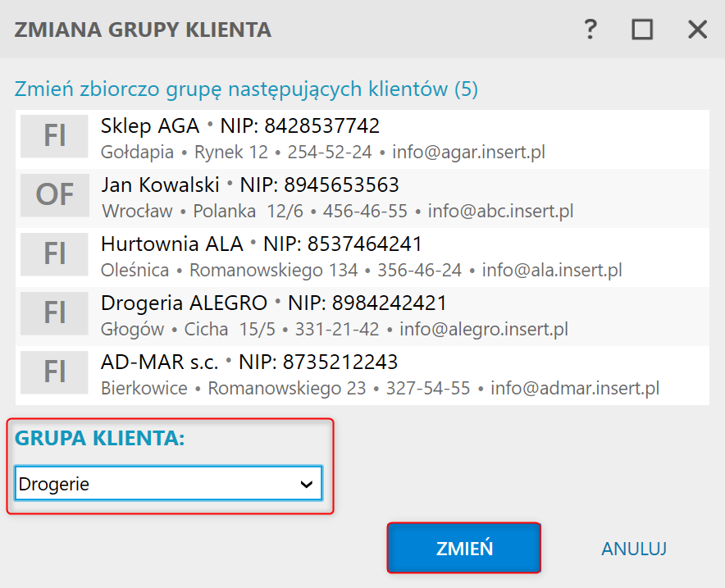This screenshot has width=725, height=588.
Task: Select the Drogeria ALEGRO client name
Action: [x=184, y=303]
